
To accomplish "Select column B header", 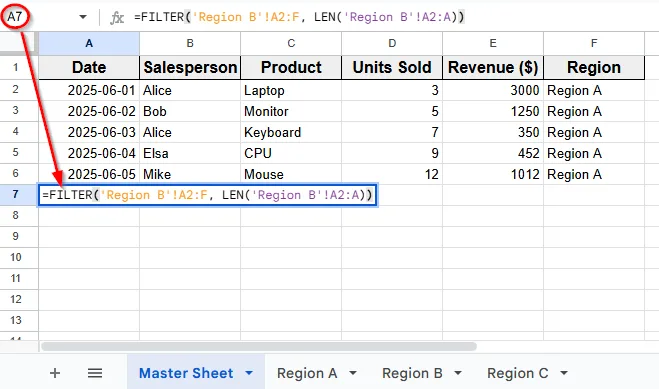I will point(190,43).
